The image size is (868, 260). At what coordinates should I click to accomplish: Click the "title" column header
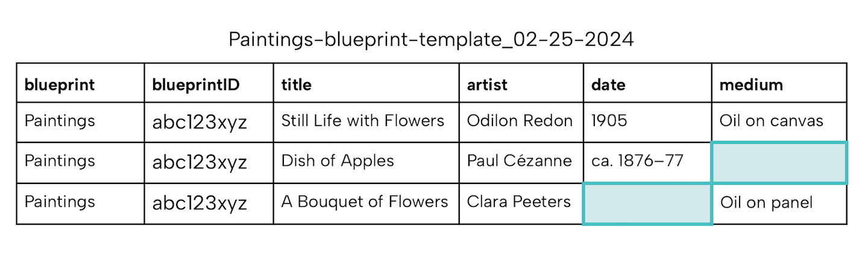click(297, 85)
